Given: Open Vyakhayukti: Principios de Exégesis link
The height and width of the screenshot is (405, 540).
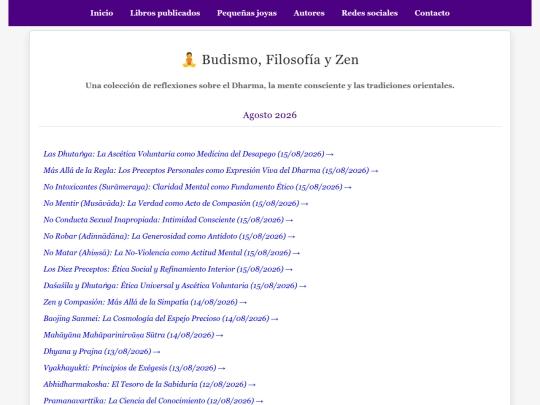Looking at the screenshot, I should [134, 368].
